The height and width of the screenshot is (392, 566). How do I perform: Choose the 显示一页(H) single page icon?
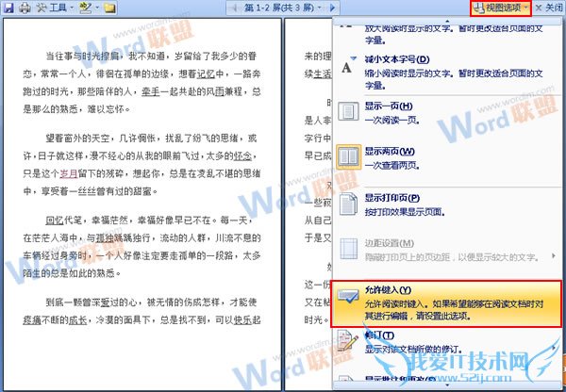[x=349, y=111]
